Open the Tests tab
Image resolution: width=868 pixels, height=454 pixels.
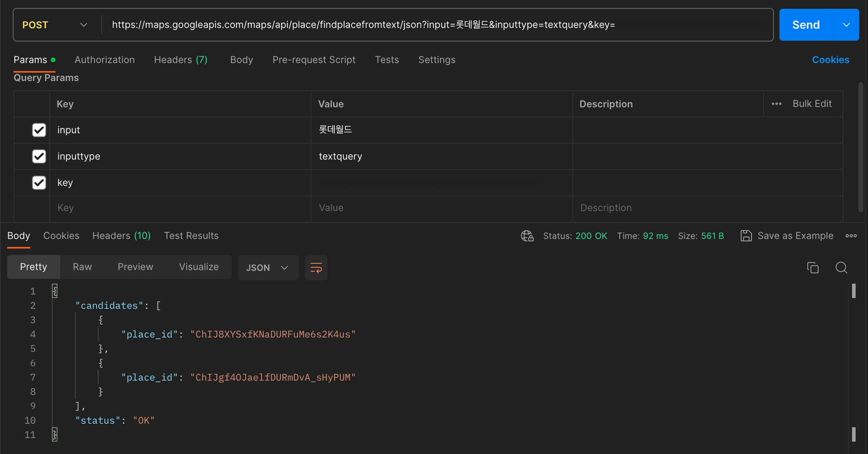(387, 60)
